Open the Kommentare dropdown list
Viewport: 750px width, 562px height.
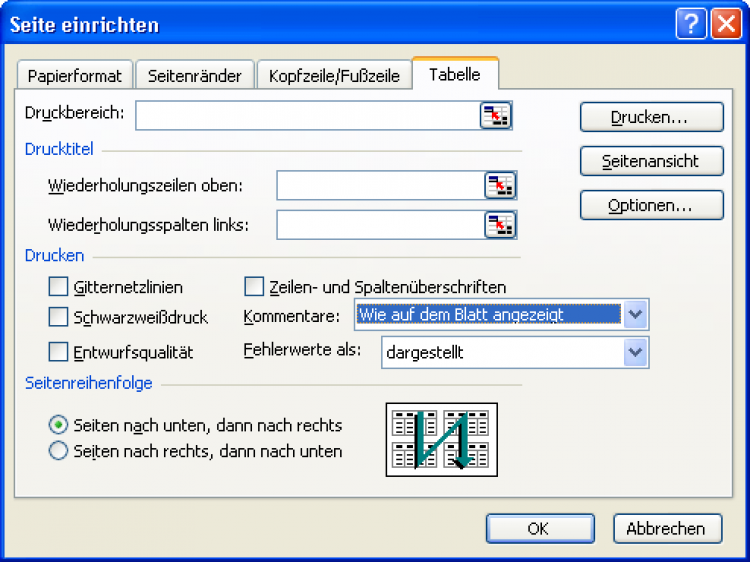click(635, 315)
